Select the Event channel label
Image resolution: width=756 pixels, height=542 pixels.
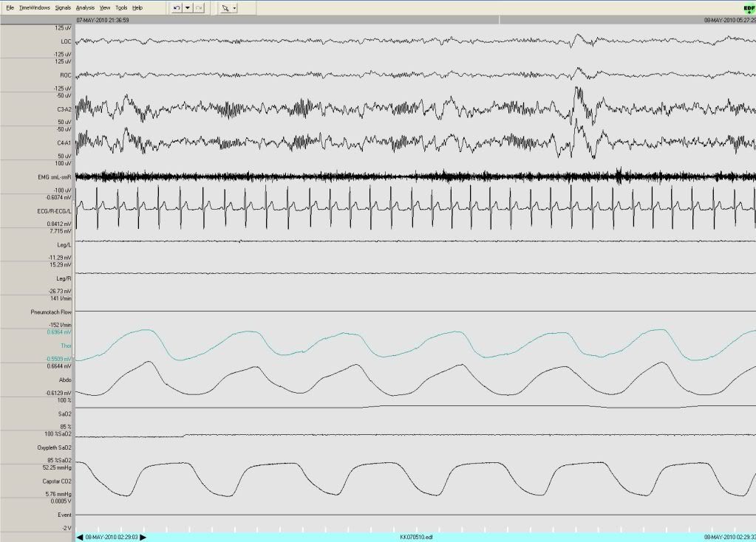(64, 515)
